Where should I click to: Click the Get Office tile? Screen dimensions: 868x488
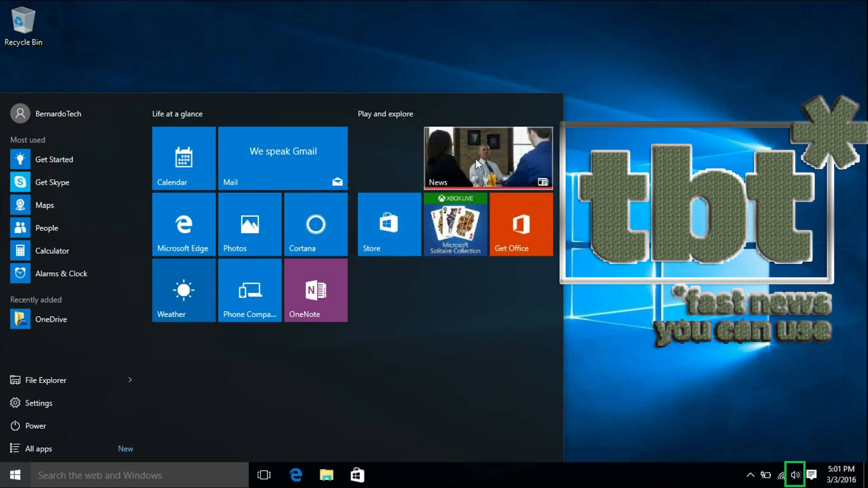click(521, 224)
